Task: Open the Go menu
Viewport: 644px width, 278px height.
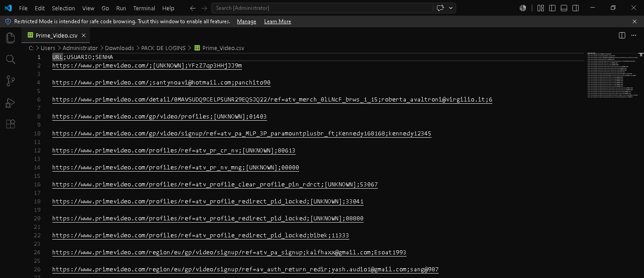Action: point(105,8)
